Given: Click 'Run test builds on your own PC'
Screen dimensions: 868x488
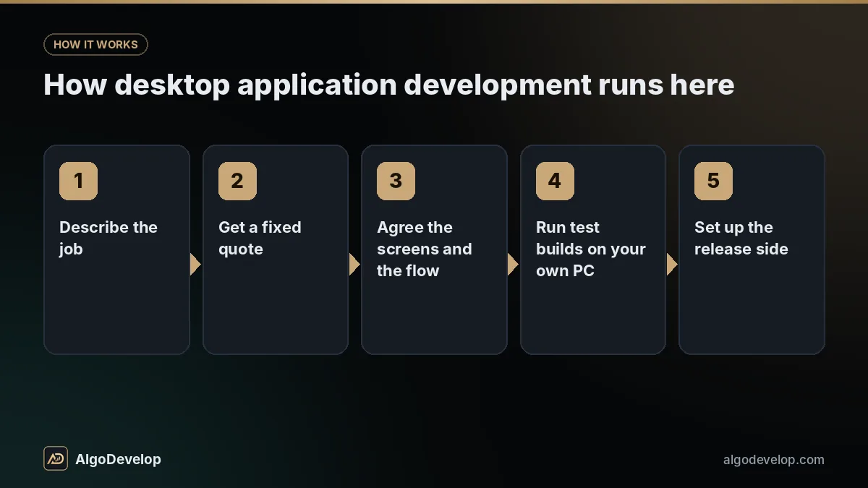Looking at the screenshot, I should point(590,249).
